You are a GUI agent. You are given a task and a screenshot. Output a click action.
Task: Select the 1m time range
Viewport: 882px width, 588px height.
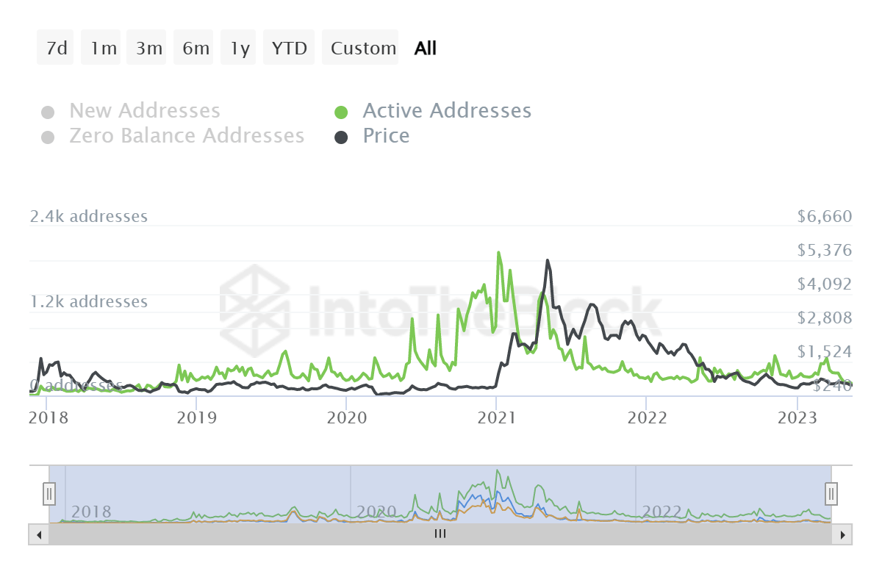coord(101,47)
